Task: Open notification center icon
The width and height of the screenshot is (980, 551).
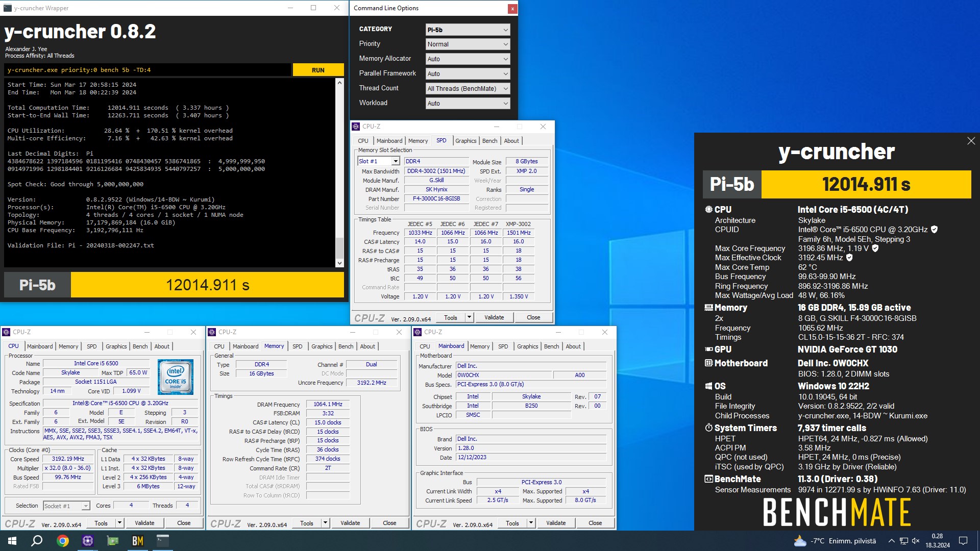Action: point(963,541)
